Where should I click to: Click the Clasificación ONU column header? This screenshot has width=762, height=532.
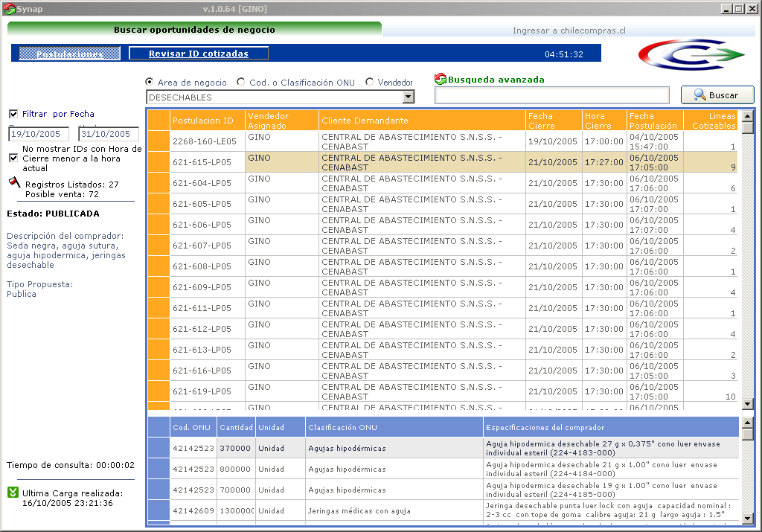tap(394, 427)
